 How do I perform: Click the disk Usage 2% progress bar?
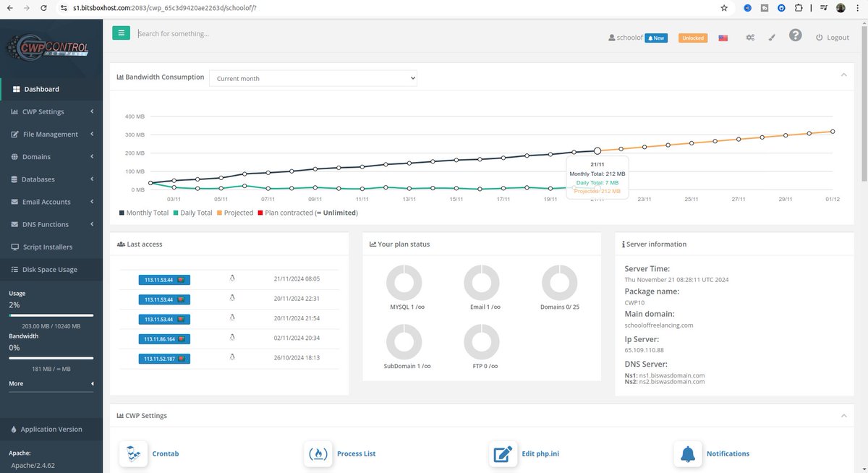click(51, 315)
